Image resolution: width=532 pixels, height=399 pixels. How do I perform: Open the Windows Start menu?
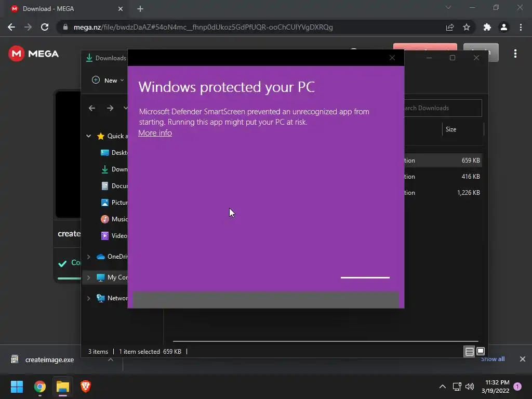(x=17, y=387)
